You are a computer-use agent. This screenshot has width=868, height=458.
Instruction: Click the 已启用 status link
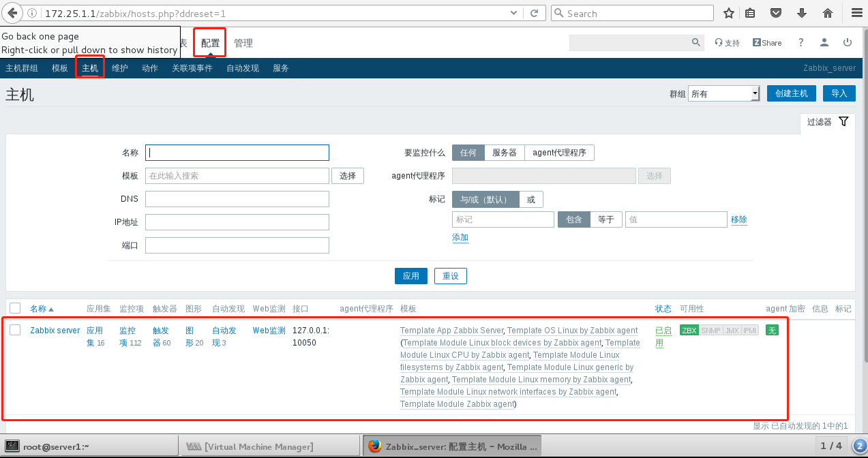click(663, 337)
